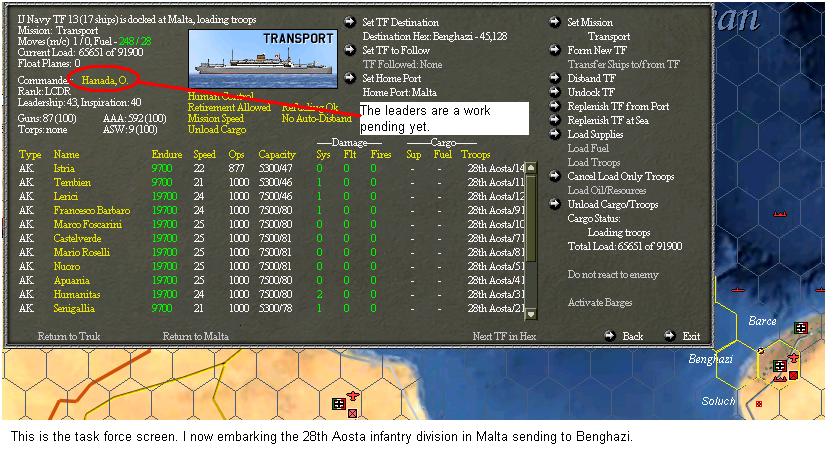Click arrow icon beside Cancel Load Only Troops
The height and width of the screenshot is (453, 835).
click(555, 176)
